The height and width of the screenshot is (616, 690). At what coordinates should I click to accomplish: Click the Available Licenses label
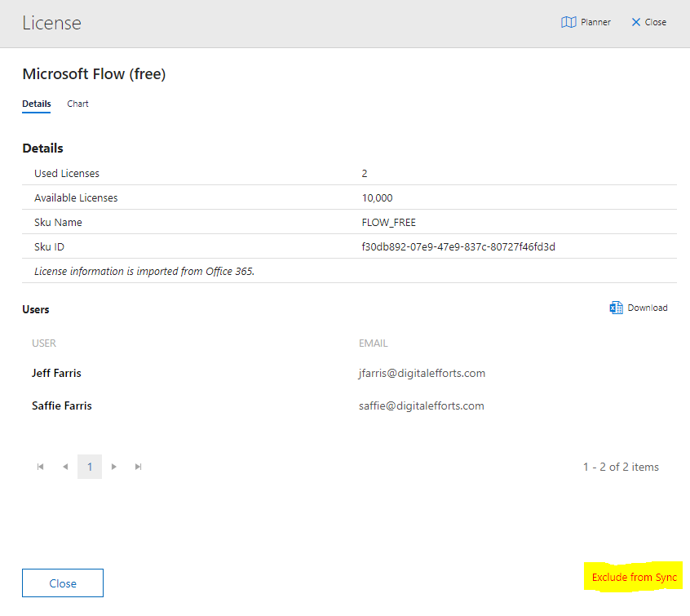point(76,198)
